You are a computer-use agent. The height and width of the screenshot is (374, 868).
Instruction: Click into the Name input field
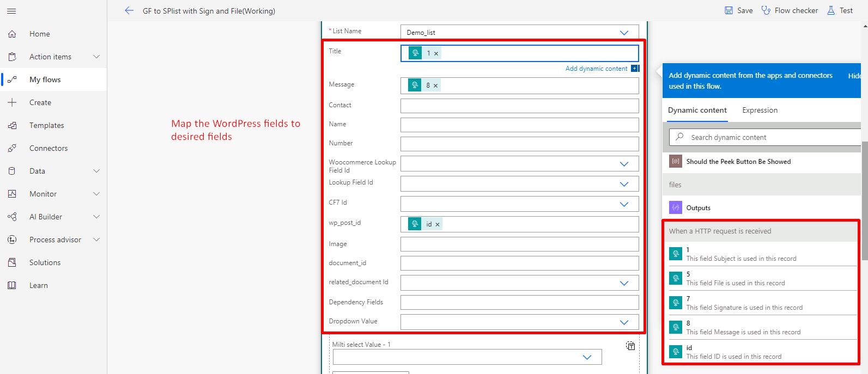point(519,125)
